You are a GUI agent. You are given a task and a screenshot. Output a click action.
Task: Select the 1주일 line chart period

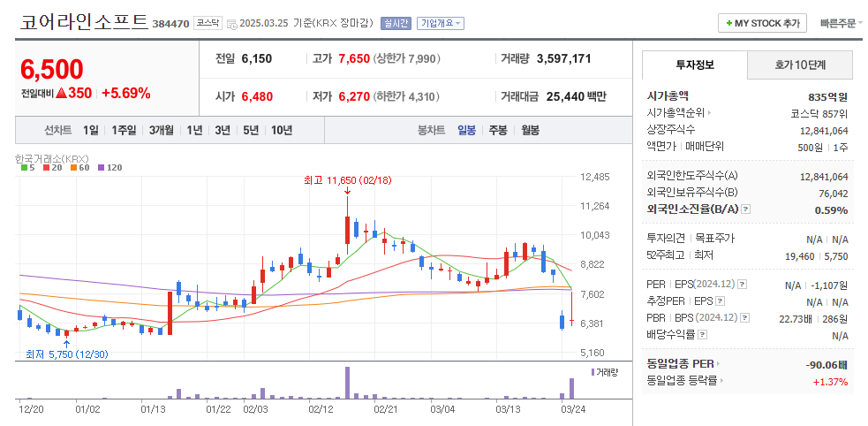pos(124,131)
